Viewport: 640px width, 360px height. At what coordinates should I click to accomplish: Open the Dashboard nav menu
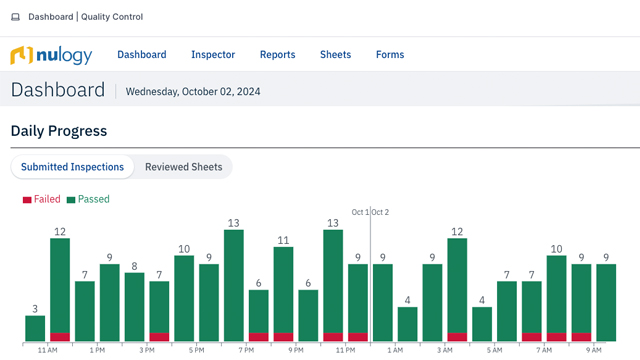tap(142, 55)
